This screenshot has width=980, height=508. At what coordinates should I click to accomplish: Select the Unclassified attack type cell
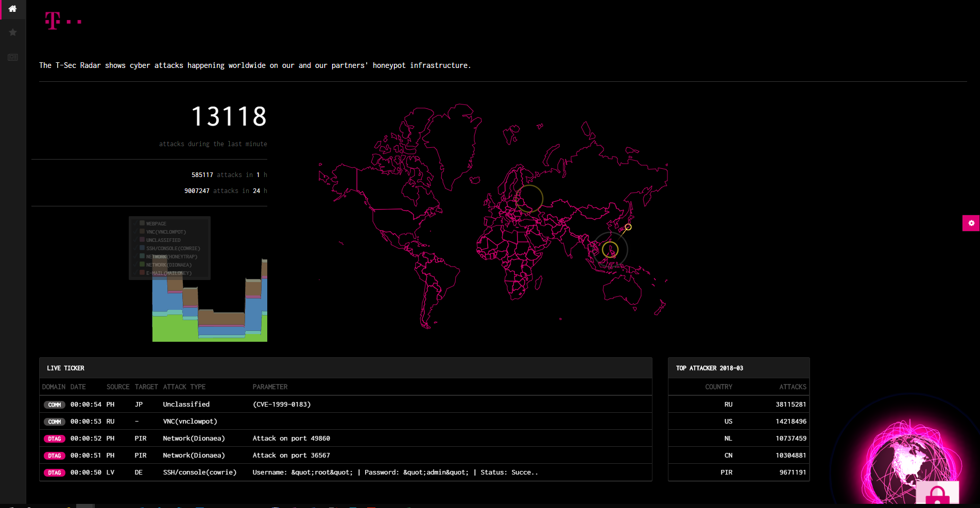click(x=186, y=405)
